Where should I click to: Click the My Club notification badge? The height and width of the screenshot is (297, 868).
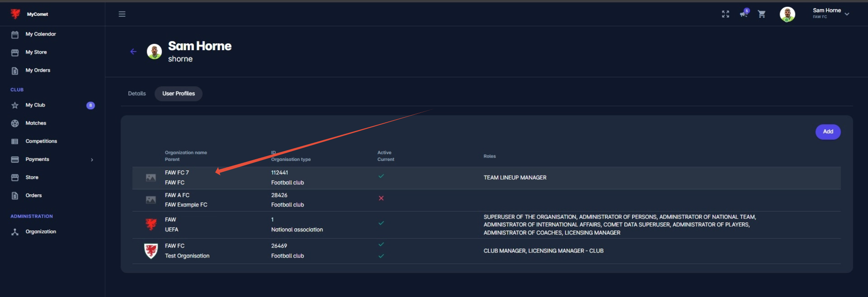(91, 105)
